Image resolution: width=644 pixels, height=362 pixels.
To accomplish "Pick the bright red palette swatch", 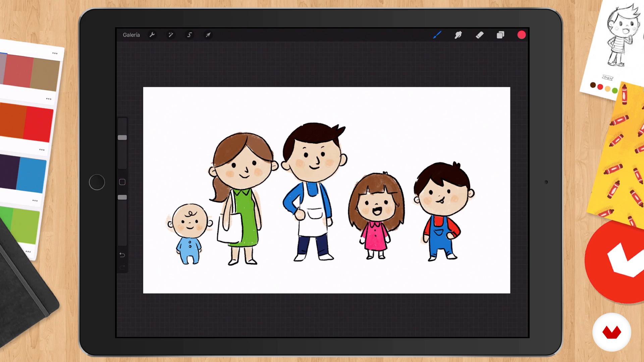I will click(x=39, y=125).
